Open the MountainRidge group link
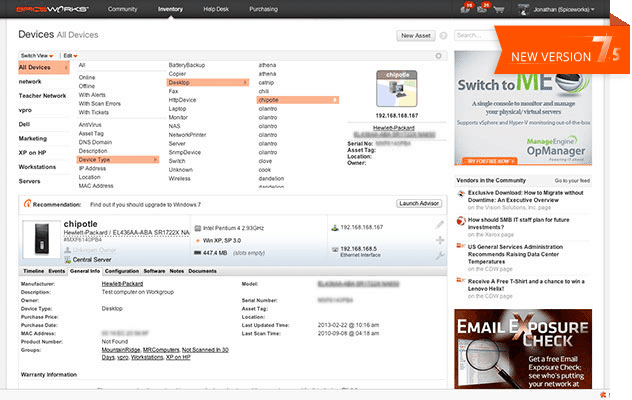 coord(121,350)
